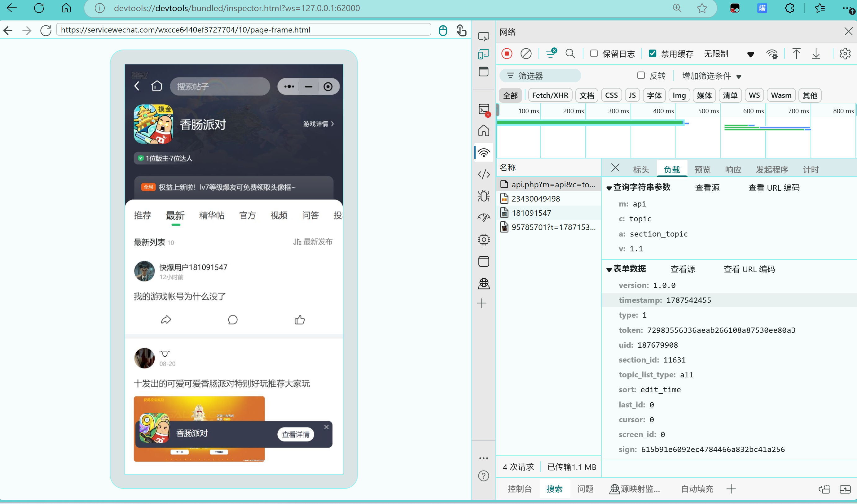Filter requests by CSS type
The width and height of the screenshot is (857, 504).
pyautogui.click(x=611, y=95)
